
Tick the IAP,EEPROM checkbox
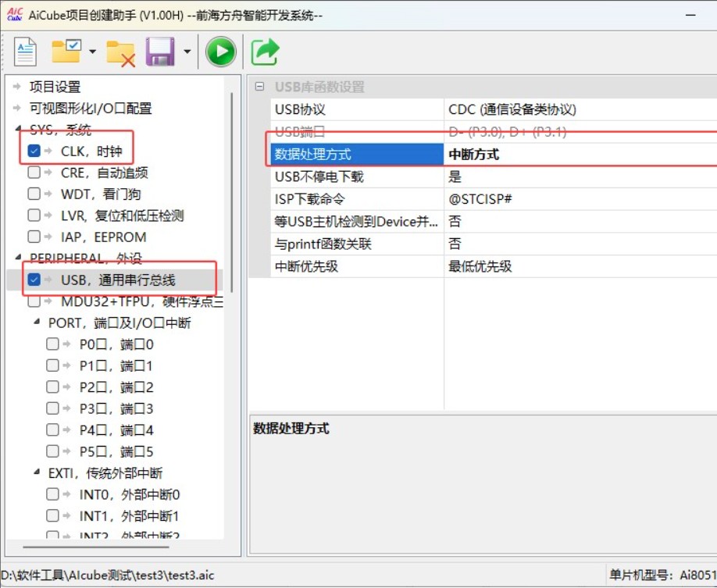(x=34, y=237)
